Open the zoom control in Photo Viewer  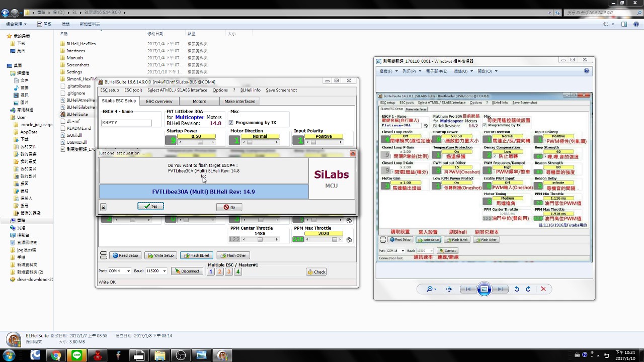431,289
